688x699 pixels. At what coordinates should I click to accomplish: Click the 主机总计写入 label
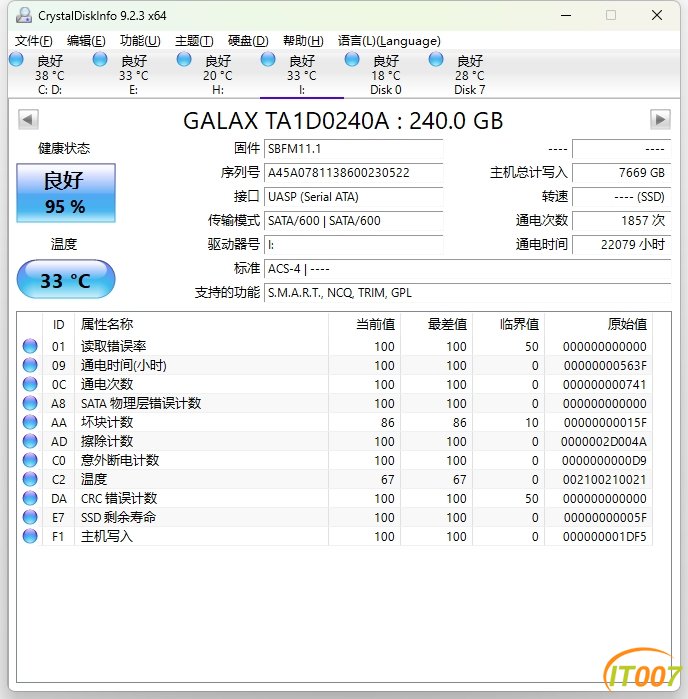528,173
